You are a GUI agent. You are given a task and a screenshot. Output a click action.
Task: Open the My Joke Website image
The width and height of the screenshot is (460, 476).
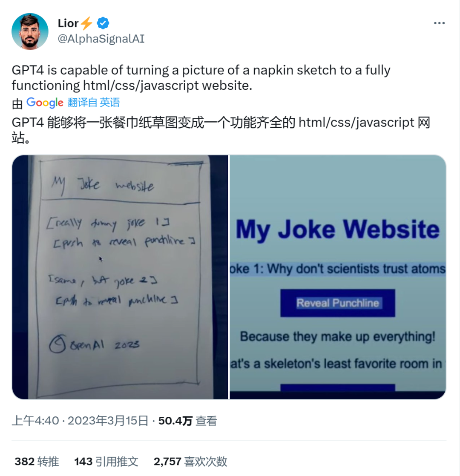tap(338, 277)
